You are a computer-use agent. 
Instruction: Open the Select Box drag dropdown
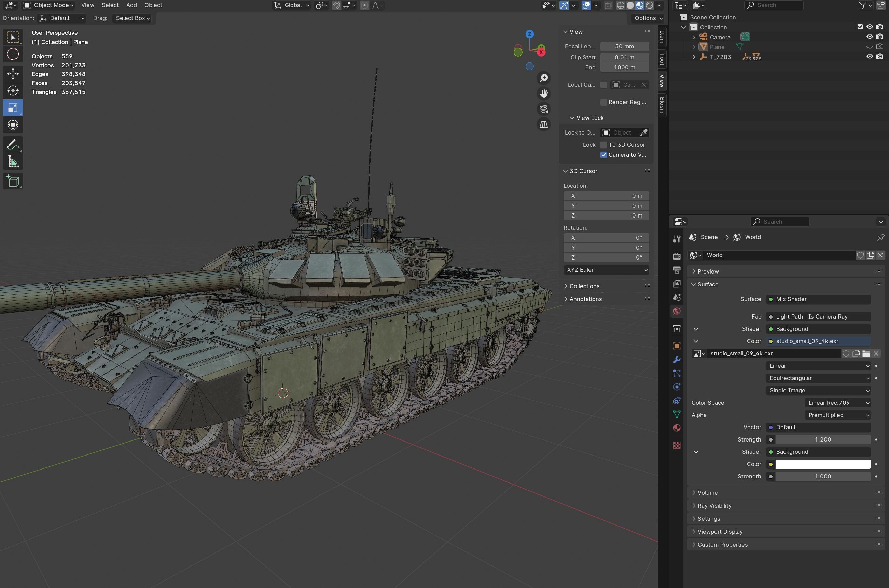coord(133,18)
